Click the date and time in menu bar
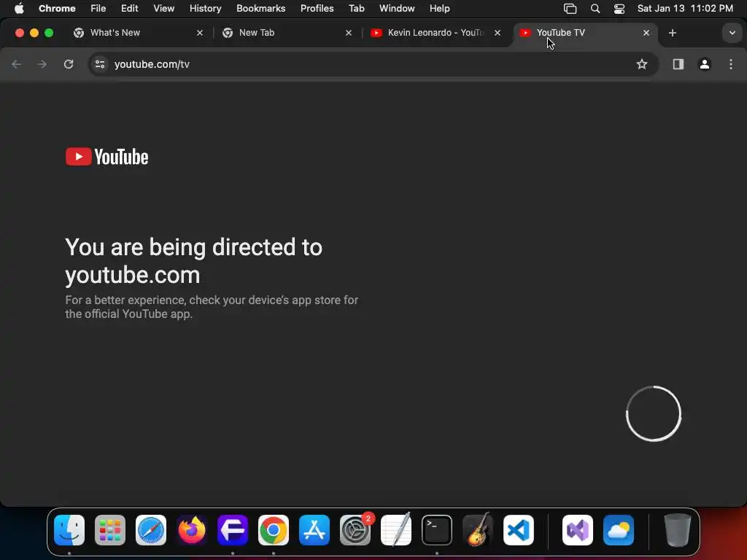This screenshot has width=747, height=560. point(685,8)
